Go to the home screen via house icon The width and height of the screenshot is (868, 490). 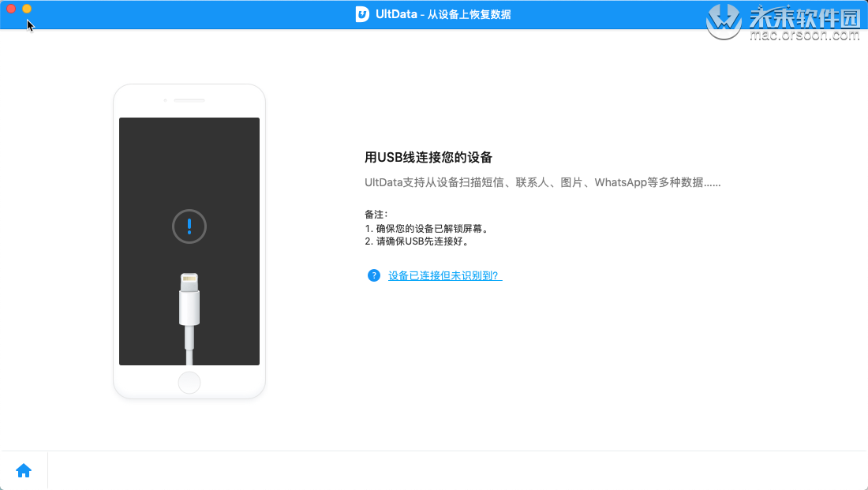[x=24, y=470]
